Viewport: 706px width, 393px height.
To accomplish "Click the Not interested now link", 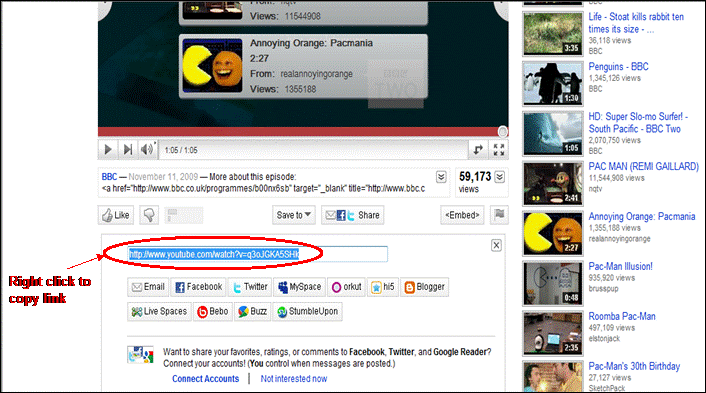I will point(294,379).
